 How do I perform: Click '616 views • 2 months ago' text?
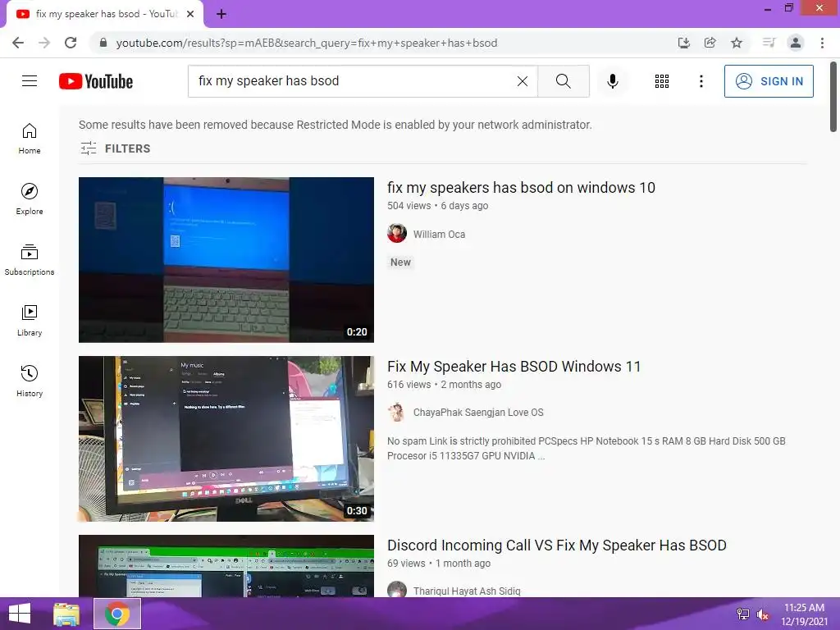click(x=444, y=385)
